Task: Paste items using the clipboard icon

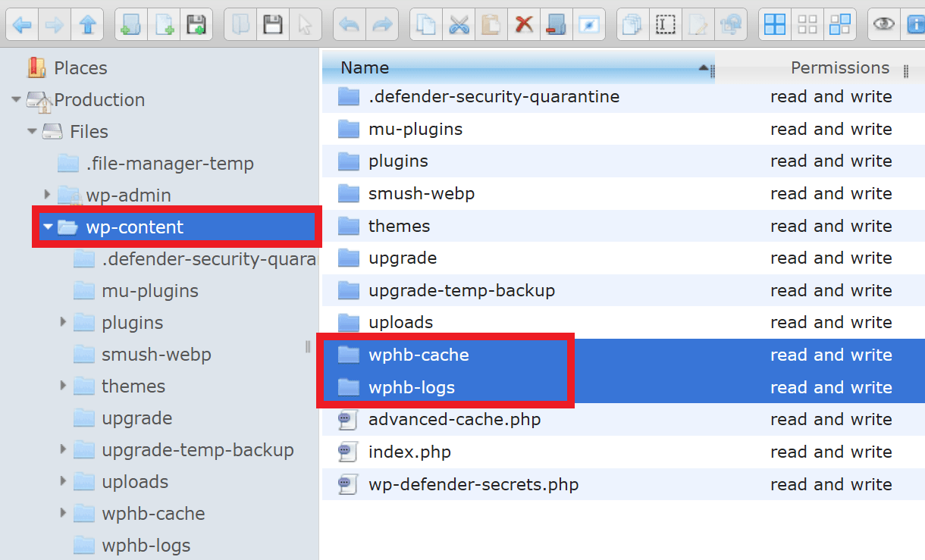Action: tap(491, 24)
